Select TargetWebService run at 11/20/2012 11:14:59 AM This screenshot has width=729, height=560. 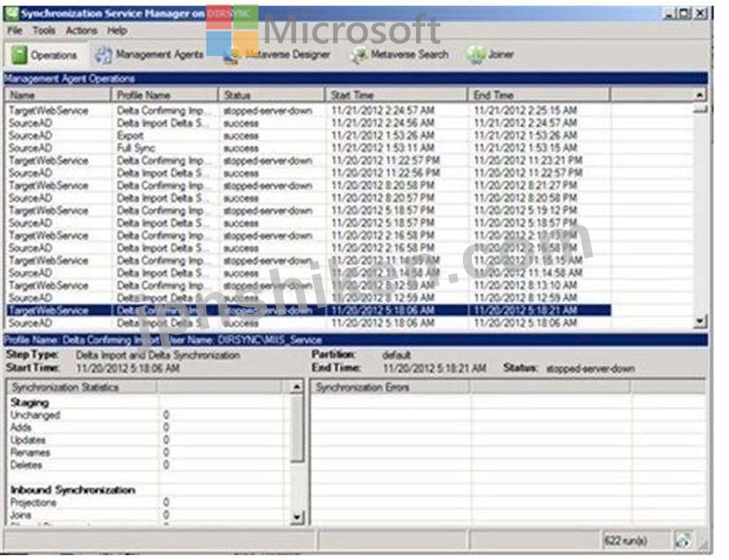coord(308,260)
